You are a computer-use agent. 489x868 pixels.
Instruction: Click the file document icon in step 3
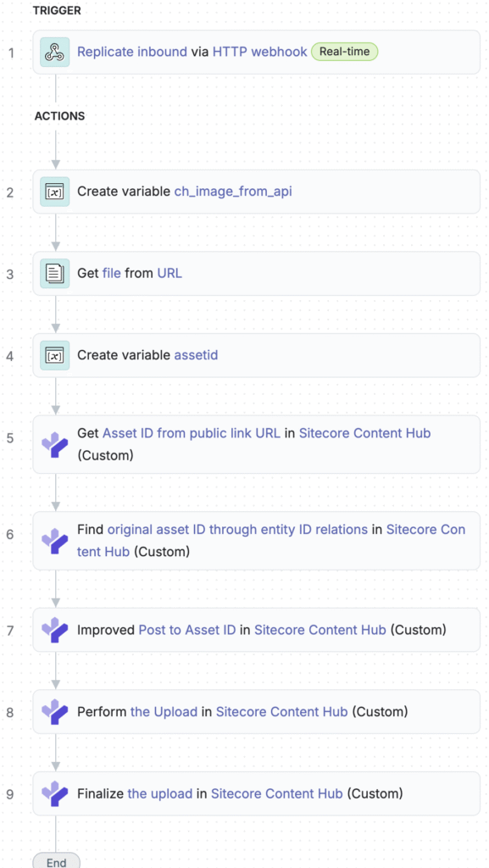click(x=55, y=274)
